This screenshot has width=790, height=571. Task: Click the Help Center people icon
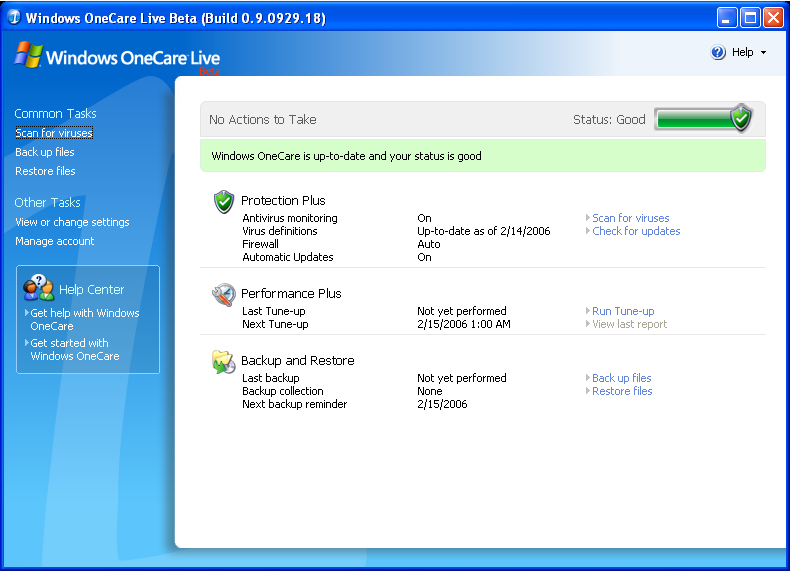click(38, 288)
